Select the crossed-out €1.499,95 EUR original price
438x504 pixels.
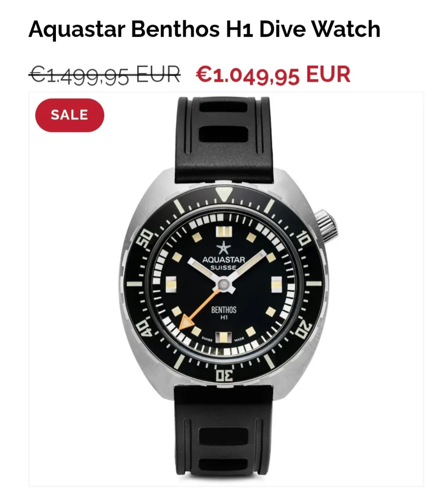104,75
